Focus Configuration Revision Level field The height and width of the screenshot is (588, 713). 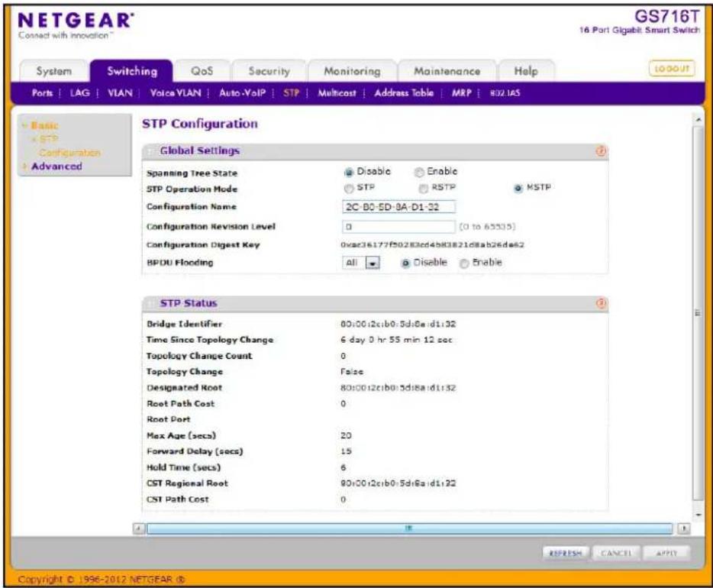click(398, 227)
